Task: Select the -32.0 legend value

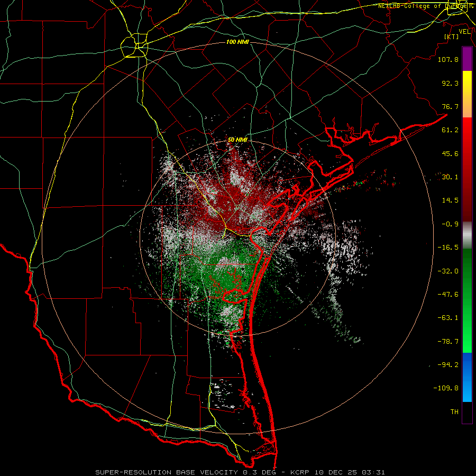Action: click(448, 271)
